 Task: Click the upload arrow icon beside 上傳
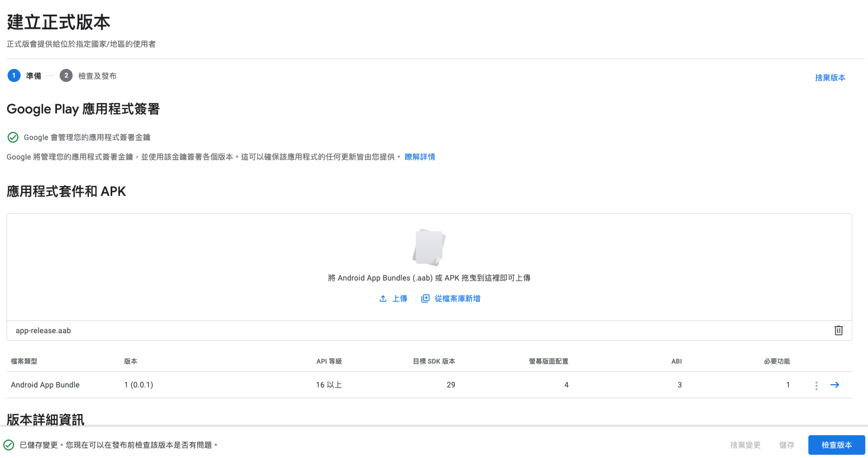point(383,298)
